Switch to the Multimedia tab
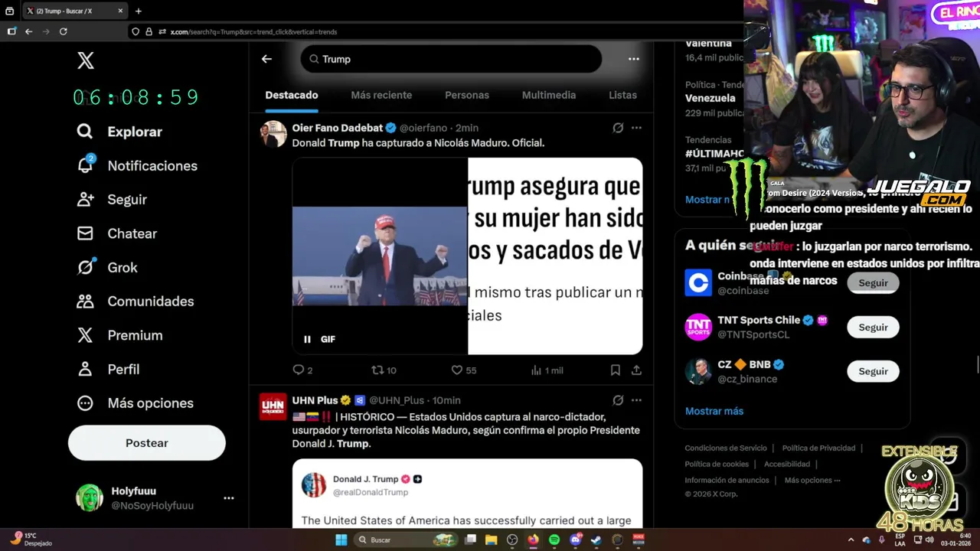Screen dimensions: 980x551 [x=549, y=95]
